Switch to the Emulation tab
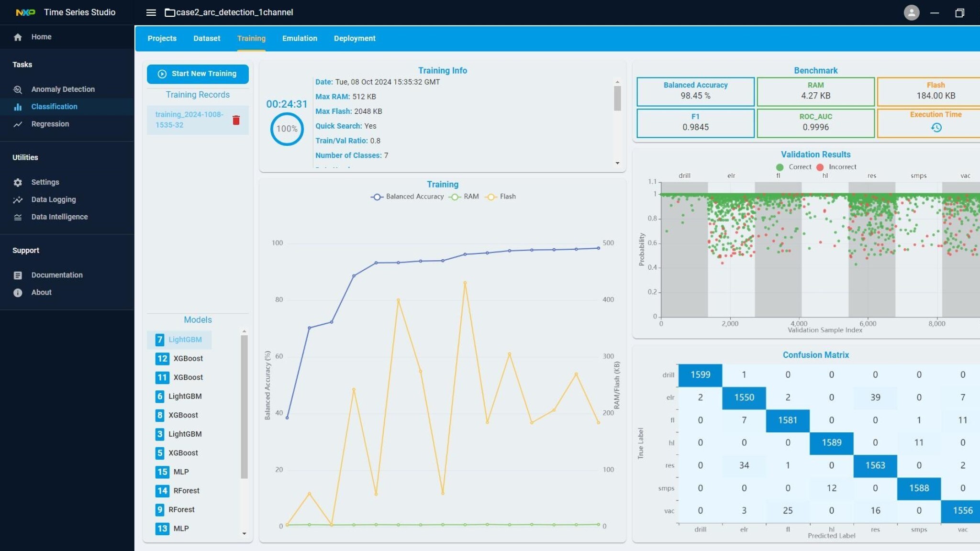Image resolution: width=980 pixels, height=551 pixels. 300,38
